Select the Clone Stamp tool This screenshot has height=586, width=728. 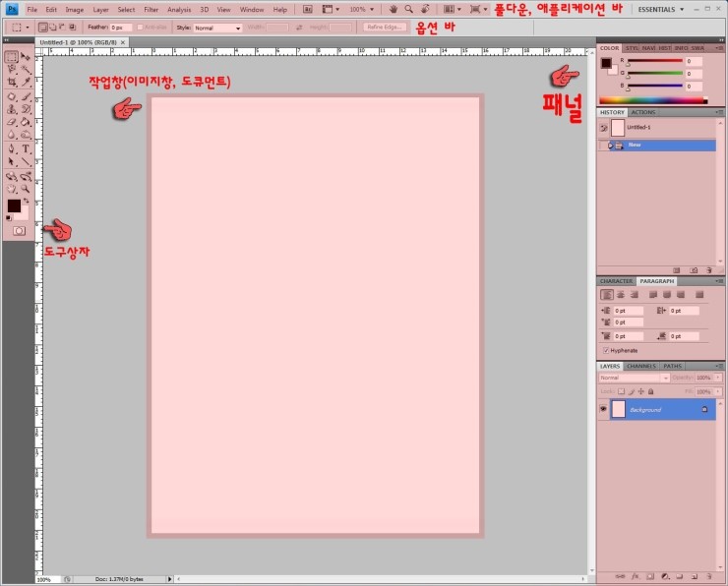click(12, 109)
